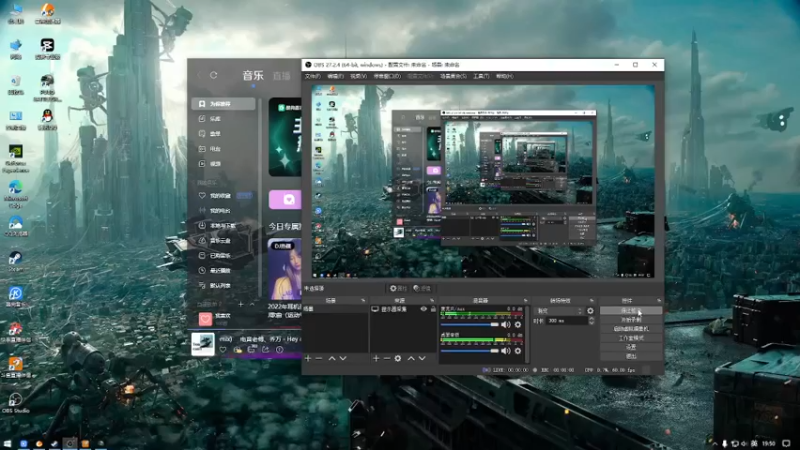Viewport: 800px width, 450px height.
Task: Click the duration stepper arrows in Scene Transitions
Action: [x=591, y=321]
